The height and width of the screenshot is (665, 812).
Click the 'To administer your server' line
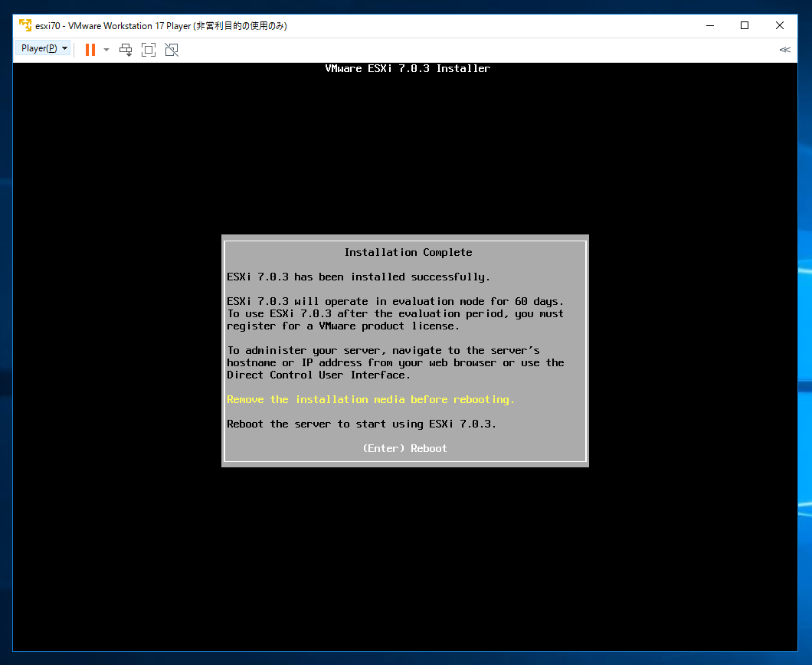pos(383,351)
